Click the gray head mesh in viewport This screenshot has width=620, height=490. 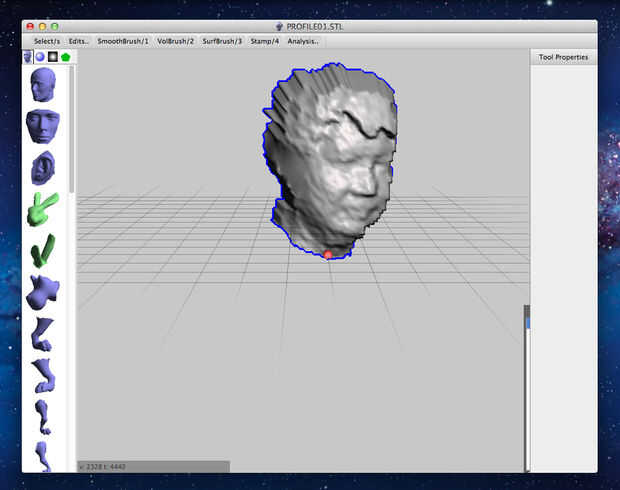pos(331,161)
